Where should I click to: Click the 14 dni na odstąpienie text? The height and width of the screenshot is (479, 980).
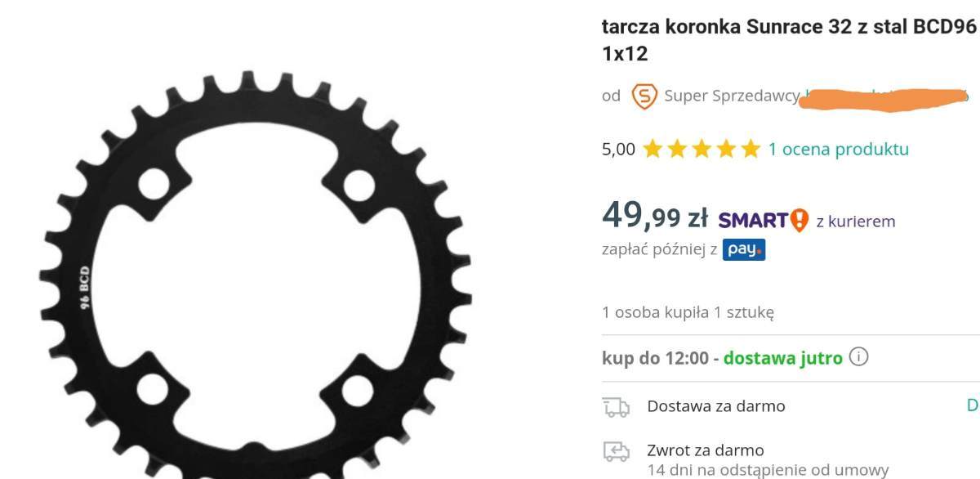(768, 470)
